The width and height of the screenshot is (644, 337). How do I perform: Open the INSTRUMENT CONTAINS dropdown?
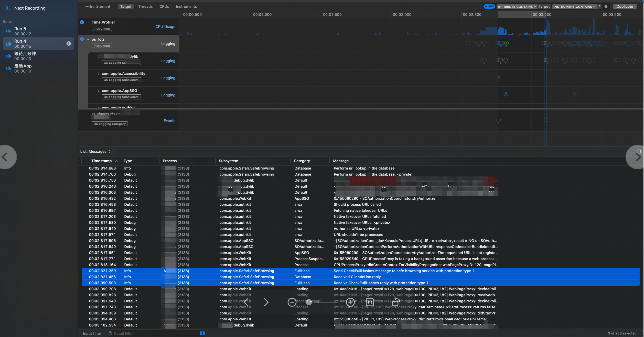(x=574, y=7)
